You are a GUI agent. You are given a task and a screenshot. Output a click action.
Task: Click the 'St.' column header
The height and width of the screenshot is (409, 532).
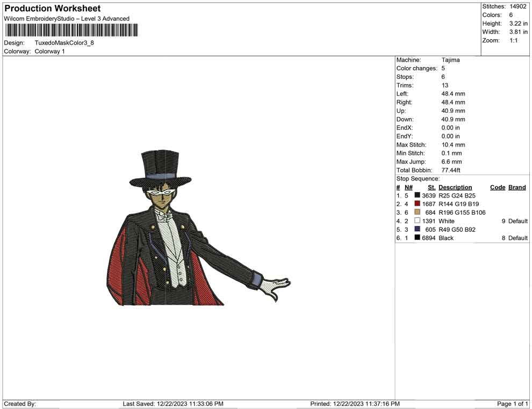click(x=432, y=187)
